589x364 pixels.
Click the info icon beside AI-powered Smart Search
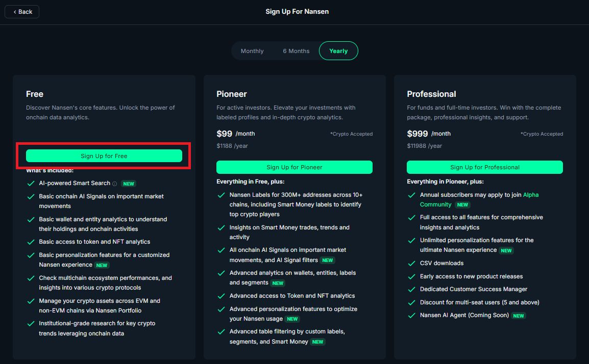pyautogui.click(x=114, y=184)
